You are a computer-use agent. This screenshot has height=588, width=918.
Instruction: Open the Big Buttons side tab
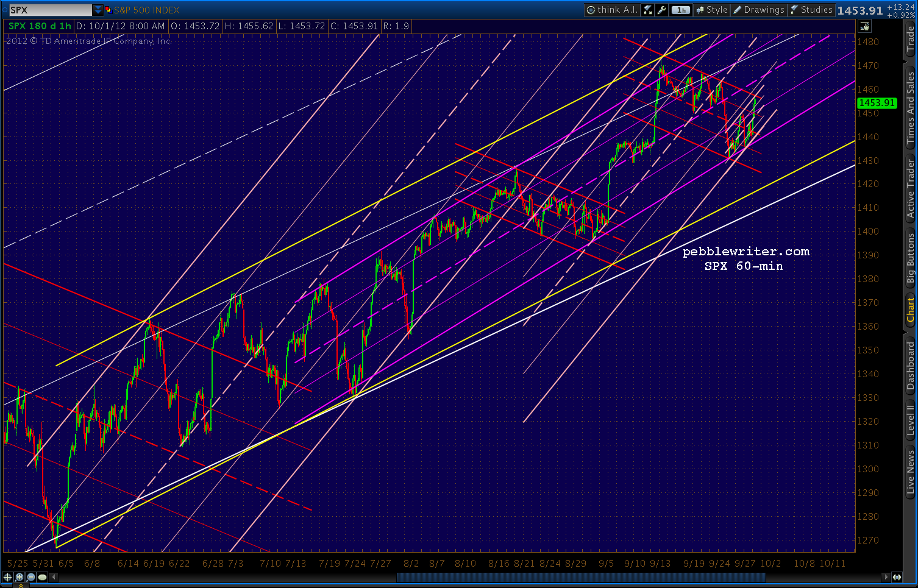coord(911,258)
